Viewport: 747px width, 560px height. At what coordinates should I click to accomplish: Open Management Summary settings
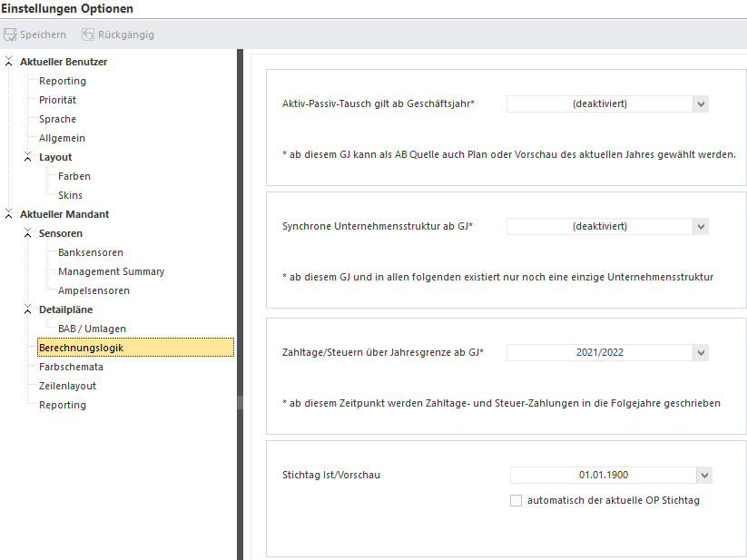(x=111, y=271)
